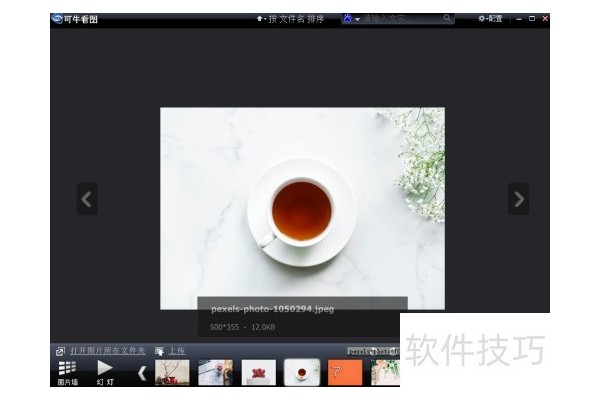Click the displayed teacup photo
600x400 pixels.
(x=302, y=208)
